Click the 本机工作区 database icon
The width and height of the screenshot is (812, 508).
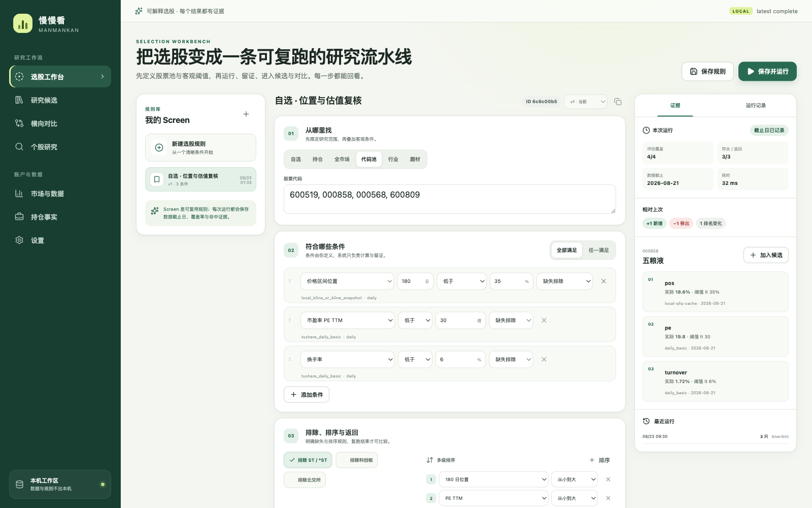[x=19, y=484]
